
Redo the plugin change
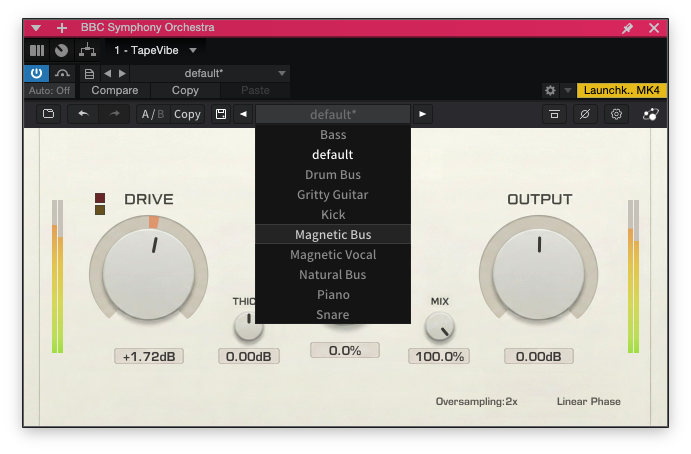pos(114,114)
